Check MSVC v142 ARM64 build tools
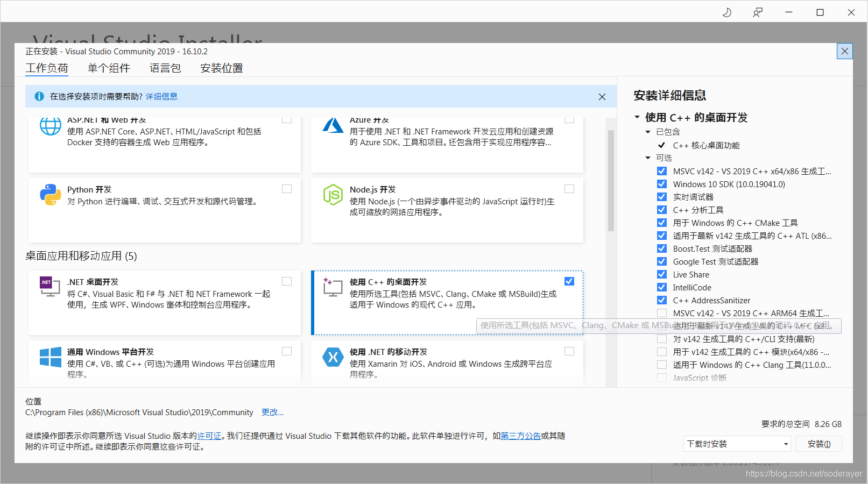Viewport: 868px width, 484px height. [662, 313]
